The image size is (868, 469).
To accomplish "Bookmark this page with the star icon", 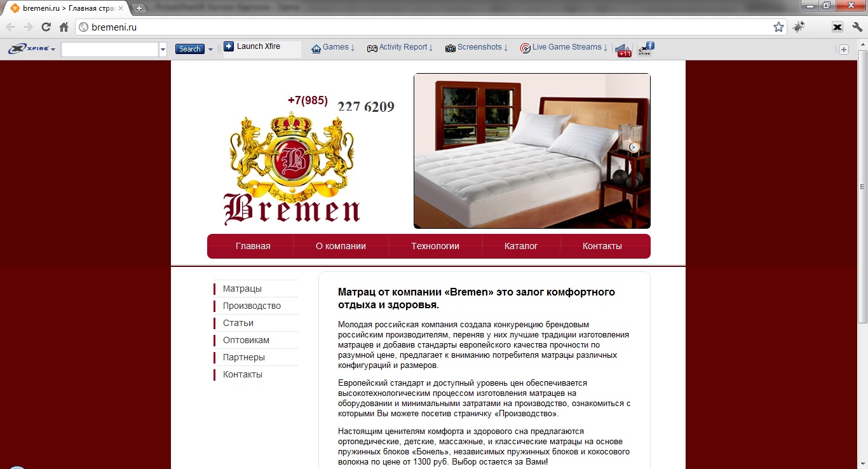I will pyautogui.click(x=778, y=27).
